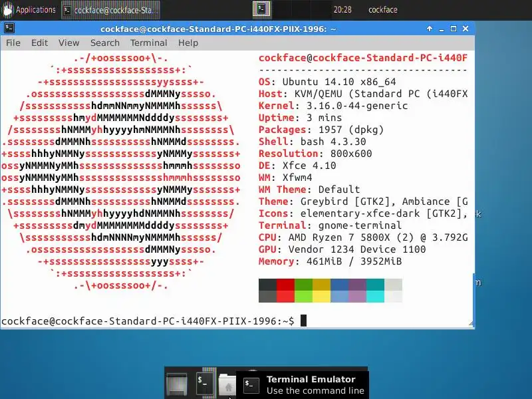The image size is (532, 399).
Task: Click the 'Kernel: 3.16.0-44-generic' line
Action: pos(333,106)
